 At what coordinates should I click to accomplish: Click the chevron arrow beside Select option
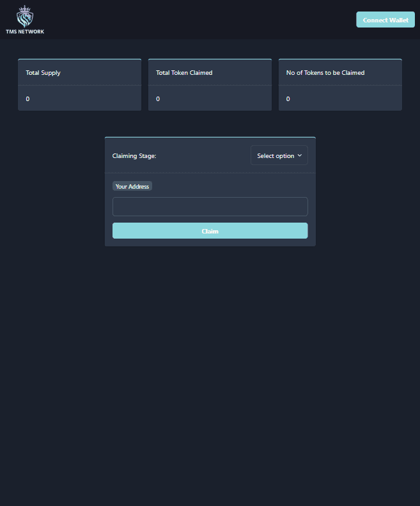coord(299,155)
